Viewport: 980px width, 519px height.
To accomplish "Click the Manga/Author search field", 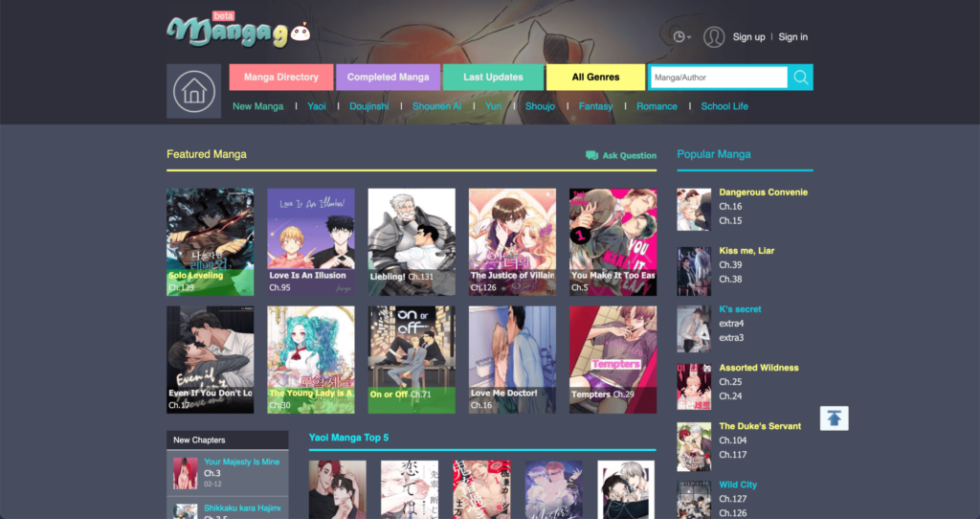I will (718, 78).
